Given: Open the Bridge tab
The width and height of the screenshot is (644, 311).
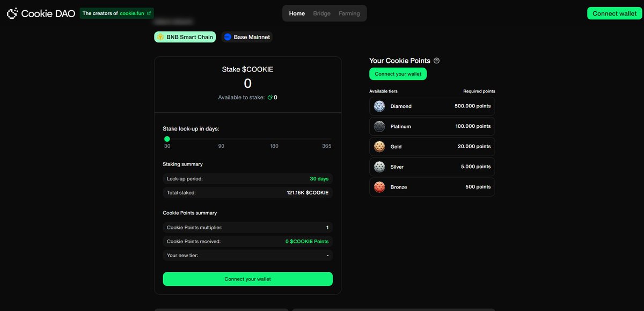Looking at the screenshot, I should click(x=322, y=13).
